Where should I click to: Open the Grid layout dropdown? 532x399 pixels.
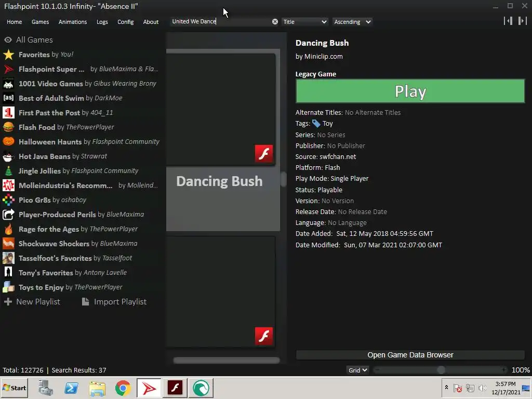(357, 370)
